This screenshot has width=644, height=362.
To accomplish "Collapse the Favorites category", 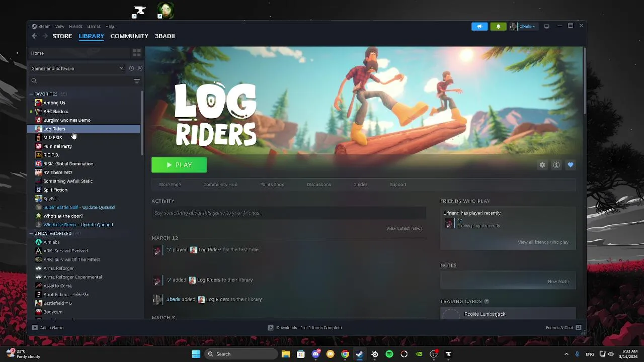I will pyautogui.click(x=31, y=94).
